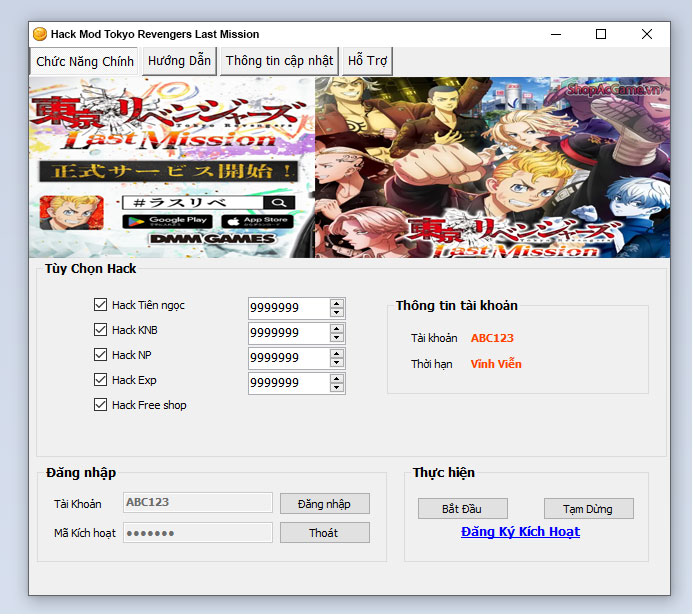Click the game app icon thumbnail in banner
The image size is (693, 616).
point(72,213)
